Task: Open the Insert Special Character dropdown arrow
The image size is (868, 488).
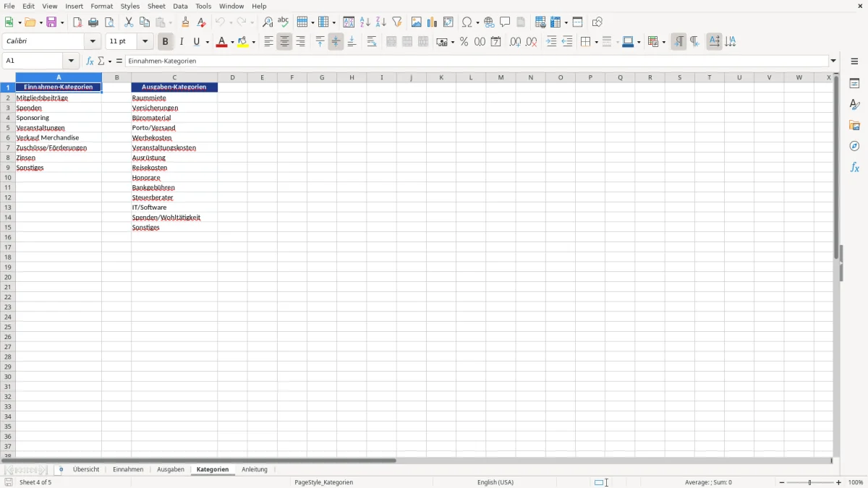Action: click(x=477, y=22)
